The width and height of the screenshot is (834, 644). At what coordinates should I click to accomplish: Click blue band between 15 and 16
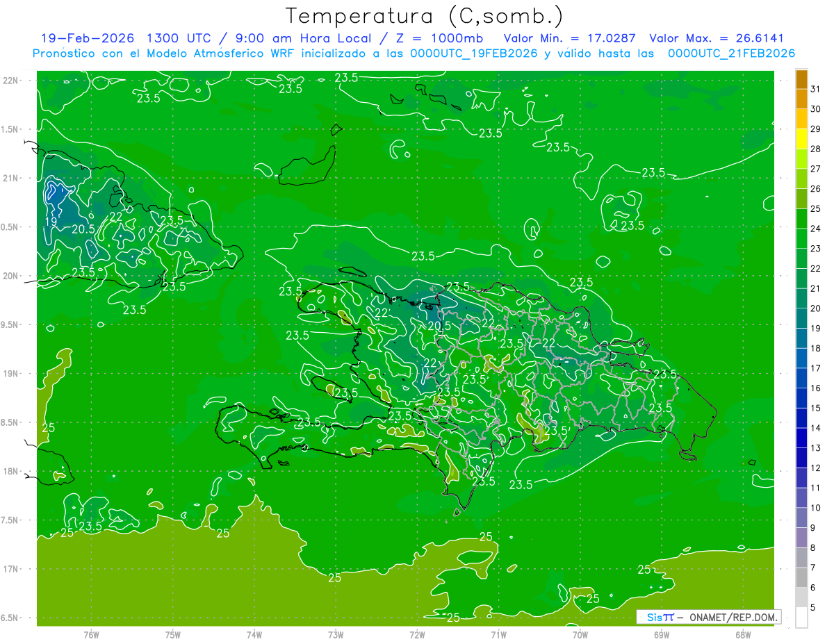(801, 399)
